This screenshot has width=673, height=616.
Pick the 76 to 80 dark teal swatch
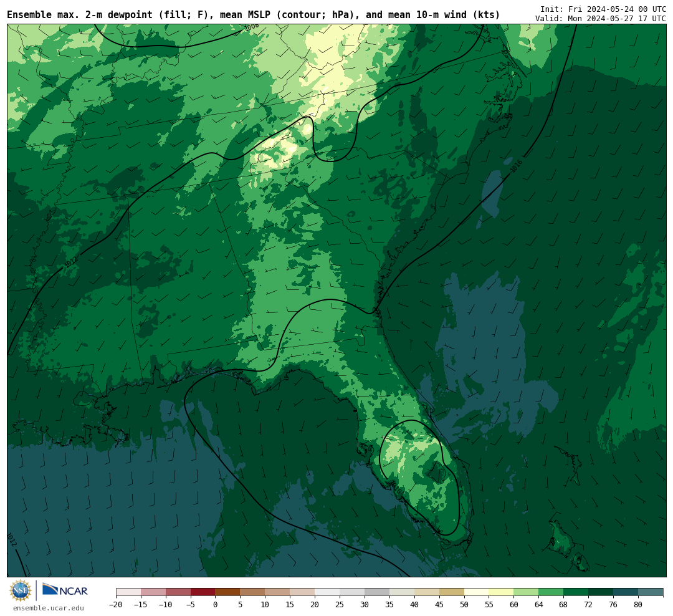click(626, 592)
